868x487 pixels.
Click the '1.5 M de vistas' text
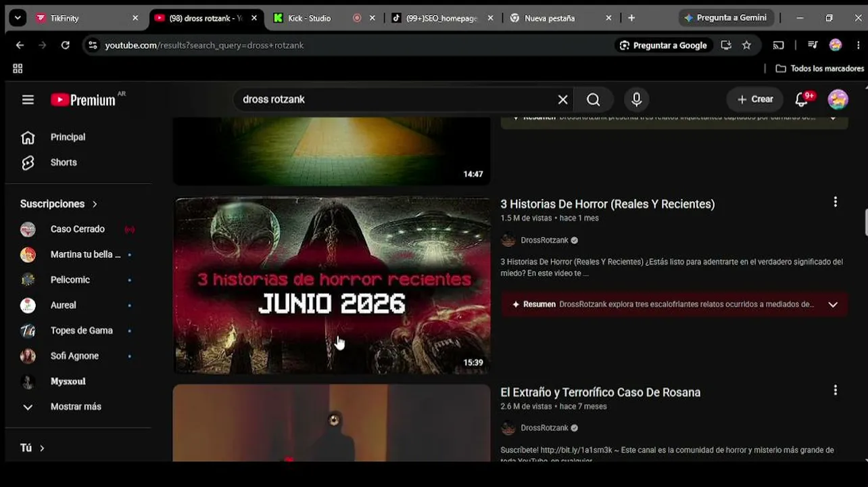pyautogui.click(x=526, y=218)
